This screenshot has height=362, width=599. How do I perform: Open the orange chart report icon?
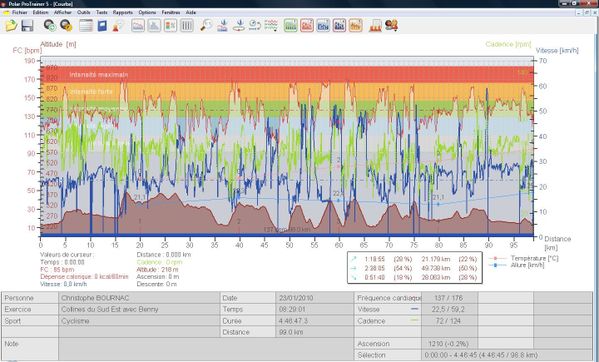pyautogui.click(x=355, y=26)
